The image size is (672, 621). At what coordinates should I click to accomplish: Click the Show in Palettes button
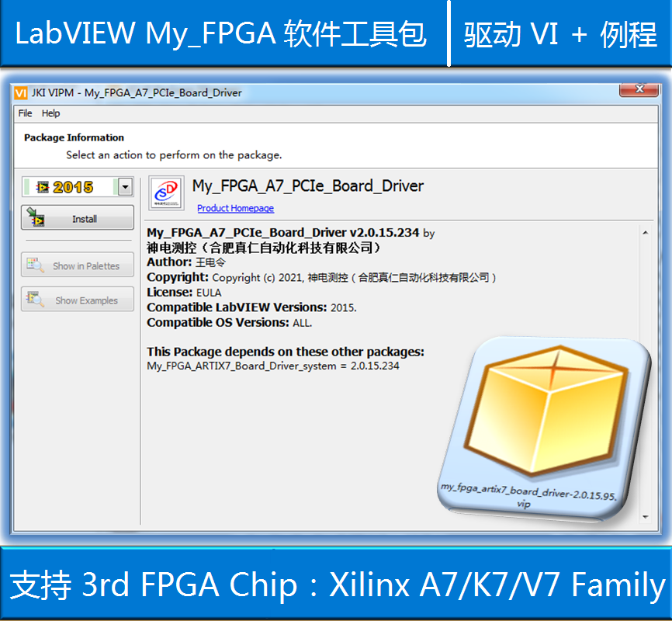tap(77, 265)
